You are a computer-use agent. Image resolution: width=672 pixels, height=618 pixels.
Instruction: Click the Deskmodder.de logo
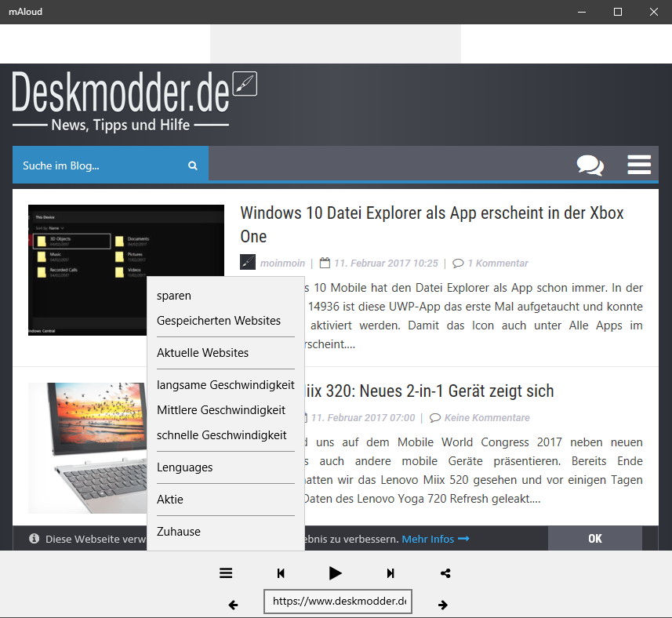[x=134, y=100]
